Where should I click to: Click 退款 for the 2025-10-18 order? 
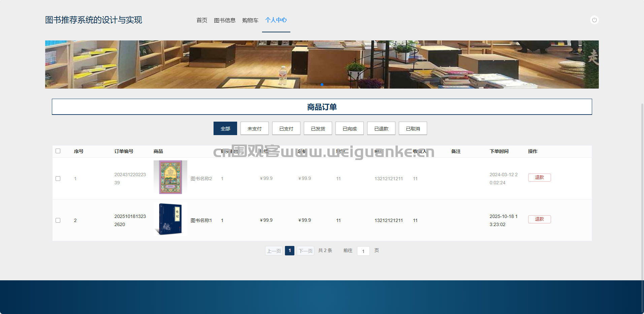[539, 219]
